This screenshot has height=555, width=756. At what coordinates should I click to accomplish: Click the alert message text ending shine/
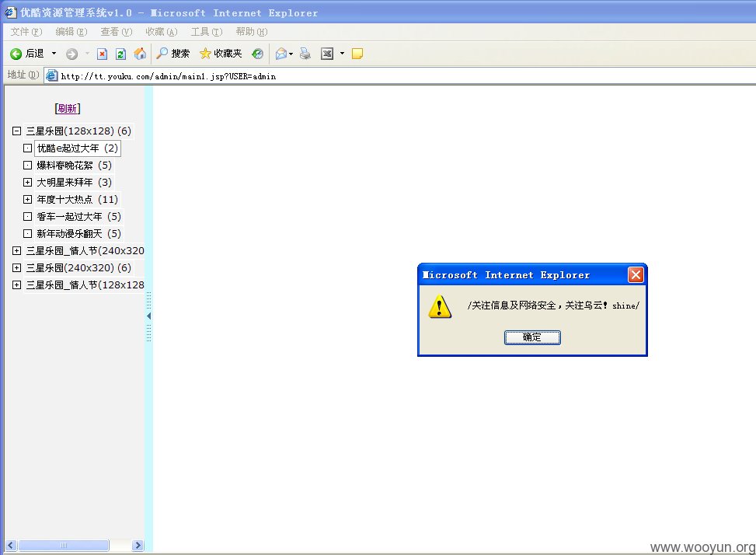pos(553,305)
